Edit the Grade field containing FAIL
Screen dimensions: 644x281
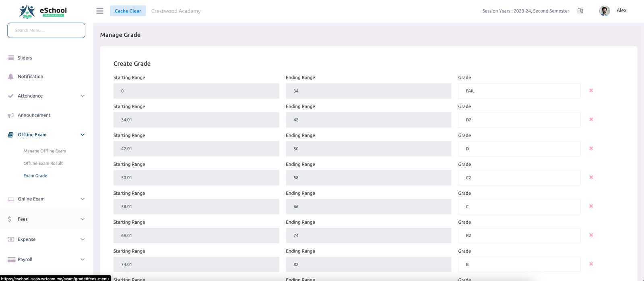click(519, 91)
